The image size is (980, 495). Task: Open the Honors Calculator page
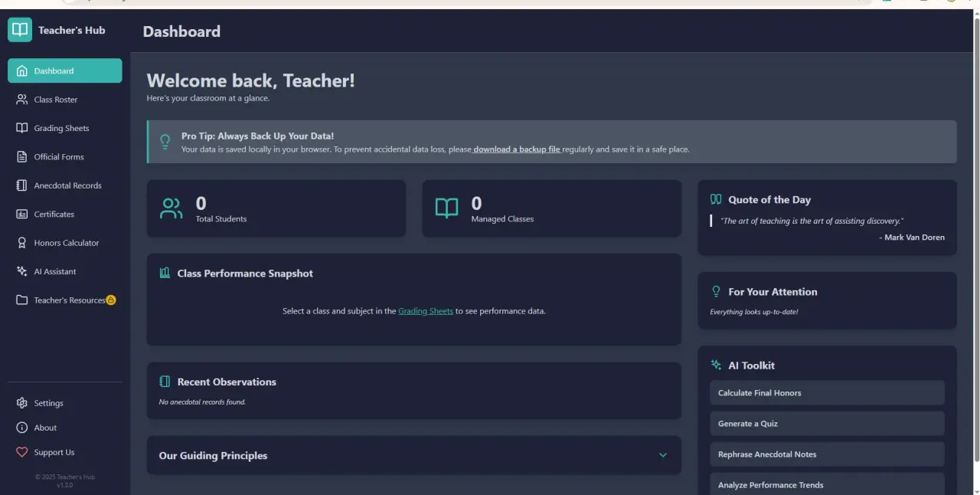65,243
